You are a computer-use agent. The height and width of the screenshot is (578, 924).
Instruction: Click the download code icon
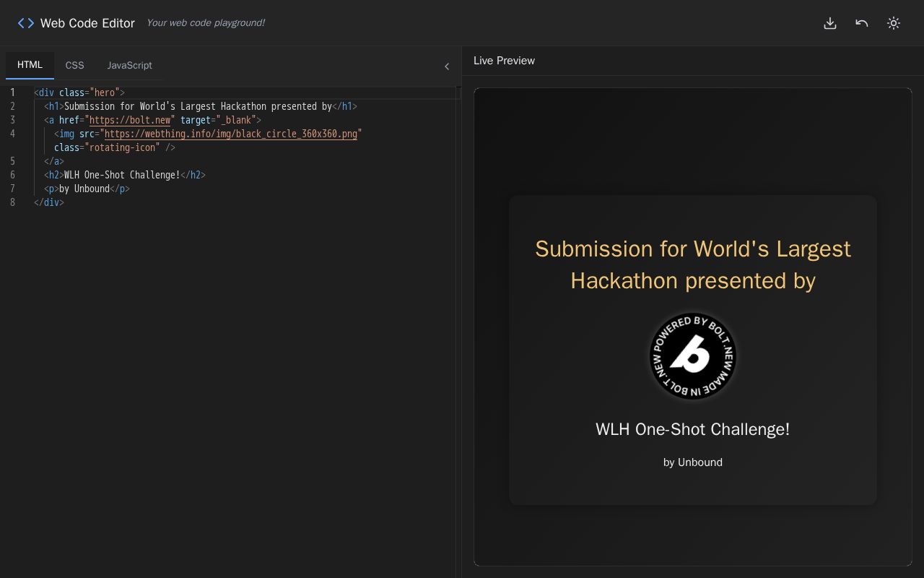click(x=830, y=23)
